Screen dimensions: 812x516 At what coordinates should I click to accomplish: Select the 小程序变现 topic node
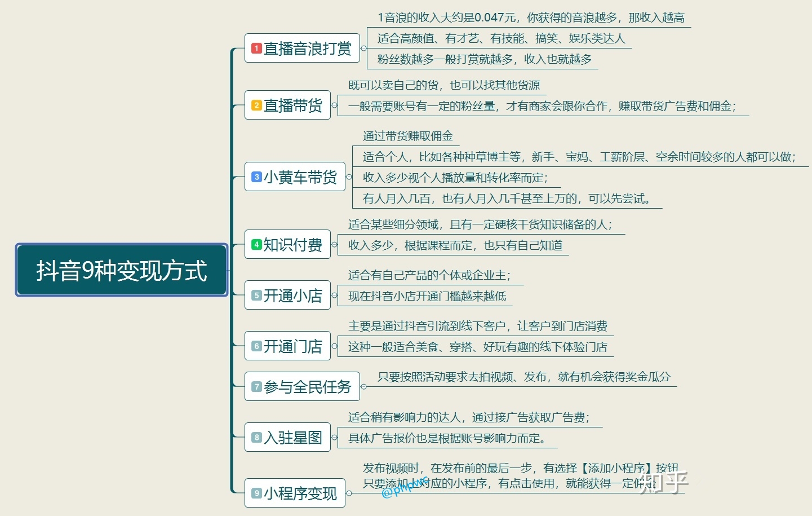click(295, 493)
